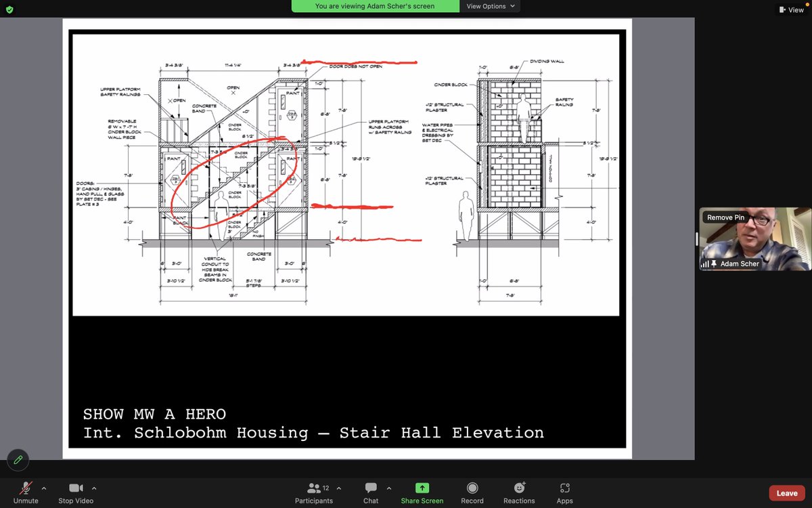812x508 pixels.
Task: Click the pin icon beside Adam Scher's name
Action: coord(714,263)
